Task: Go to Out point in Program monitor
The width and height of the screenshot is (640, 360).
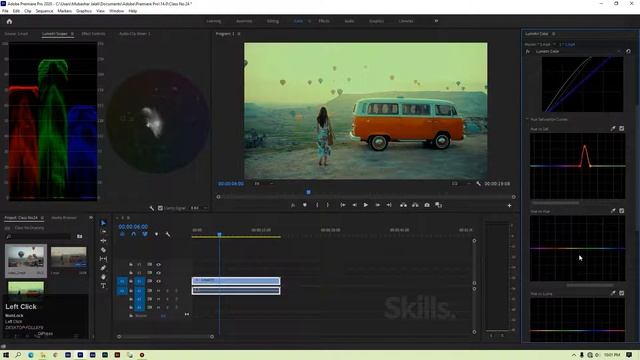Action: (x=389, y=205)
